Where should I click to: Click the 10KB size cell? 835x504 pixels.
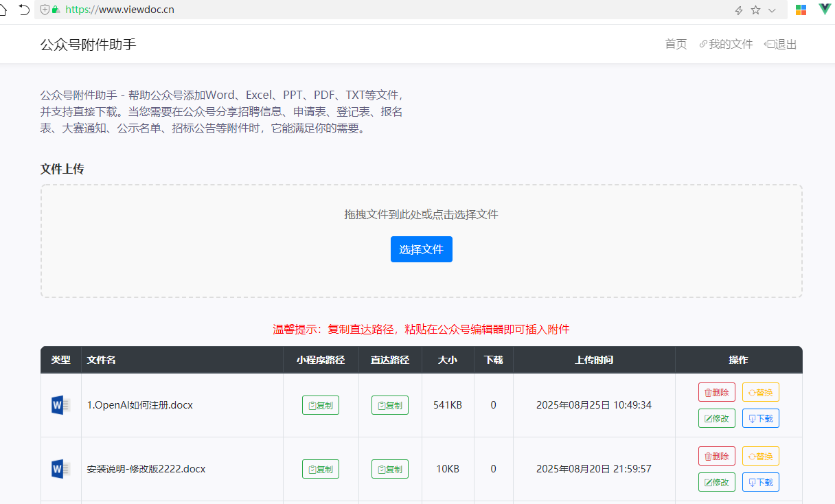tap(448, 469)
